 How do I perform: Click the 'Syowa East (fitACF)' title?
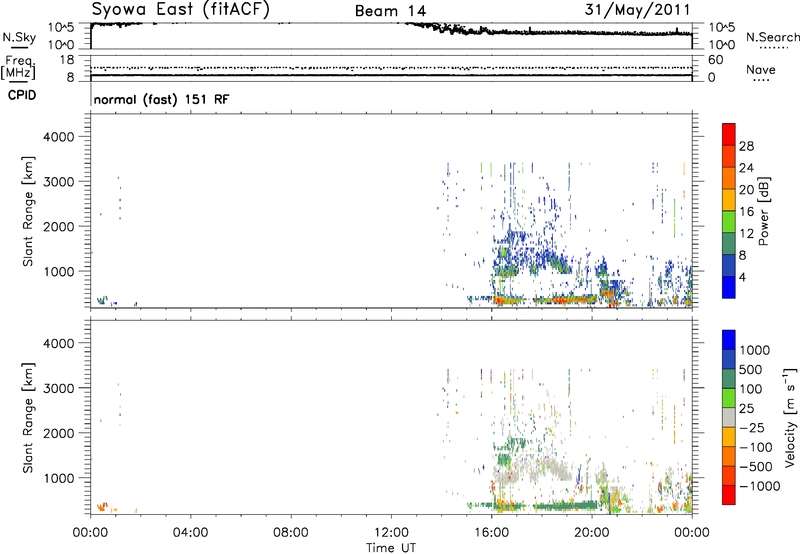click(180, 9)
